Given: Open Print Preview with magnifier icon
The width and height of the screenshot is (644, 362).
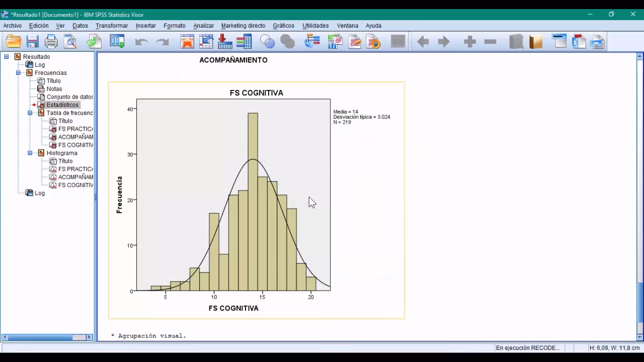Looking at the screenshot, I should point(70,42).
